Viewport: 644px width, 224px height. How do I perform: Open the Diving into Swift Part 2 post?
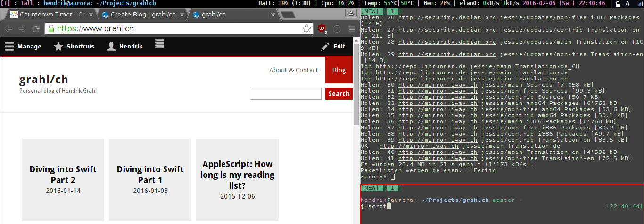pyautogui.click(x=63, y=175)
